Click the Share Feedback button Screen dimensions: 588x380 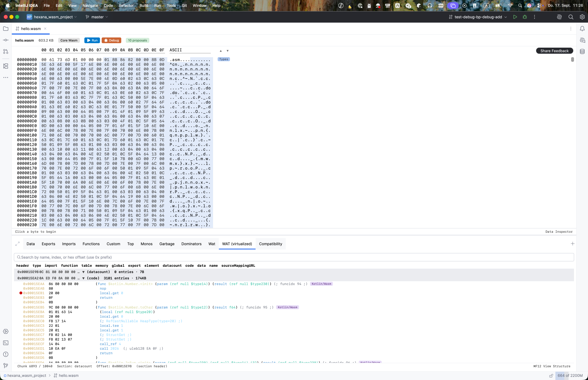point(555,51)
